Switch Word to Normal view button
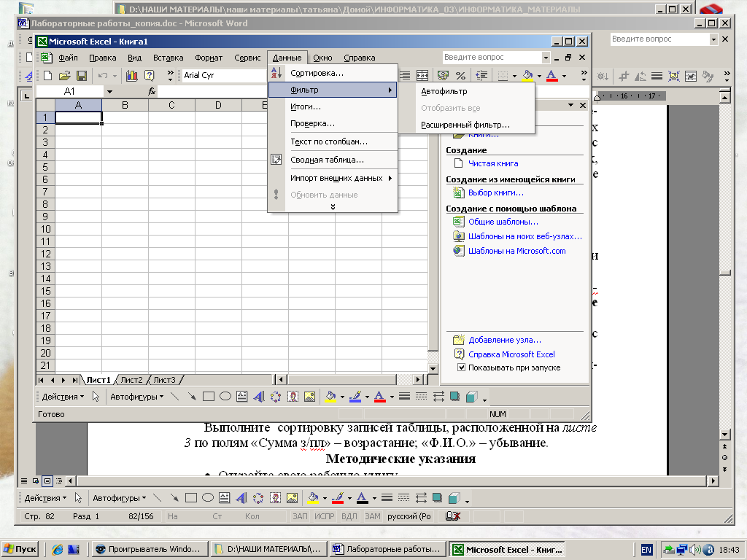The image size is (747, 560). coord(24,481)
